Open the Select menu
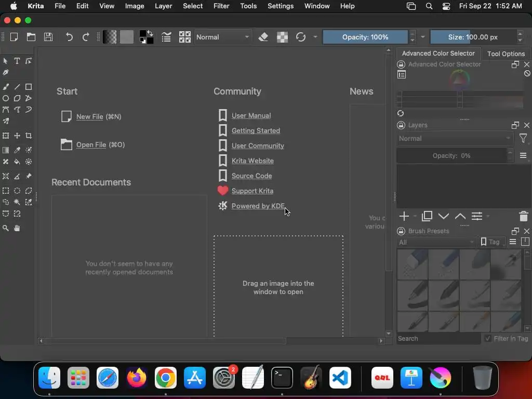The width and height of the screenshot is (532, 399). pyautogui.click(x=193, y=6)
